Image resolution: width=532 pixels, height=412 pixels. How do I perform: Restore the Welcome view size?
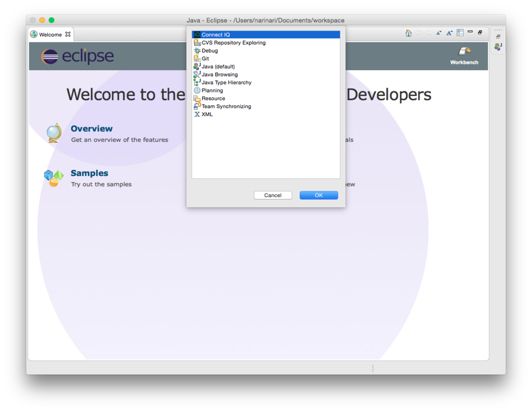pos(480,33)
